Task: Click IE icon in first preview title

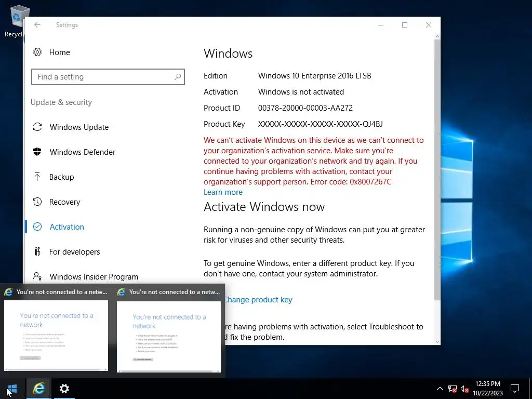Action: tap(8, 292)
